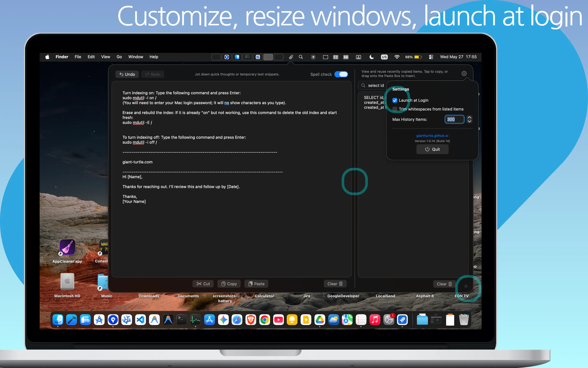The width and height of the screenshot is (588, 368).
Task: Open Trash in the Dock
Action: coord(464,320)
